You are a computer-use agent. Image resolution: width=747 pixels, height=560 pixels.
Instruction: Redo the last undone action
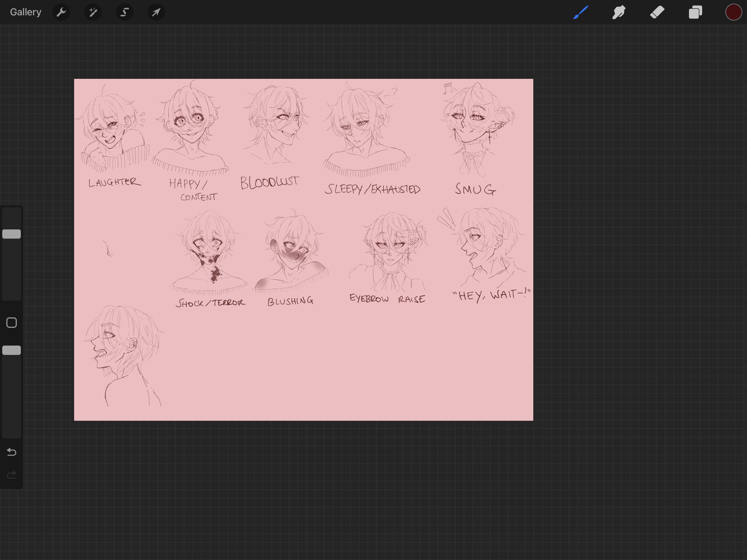click(x=12, y=475)
